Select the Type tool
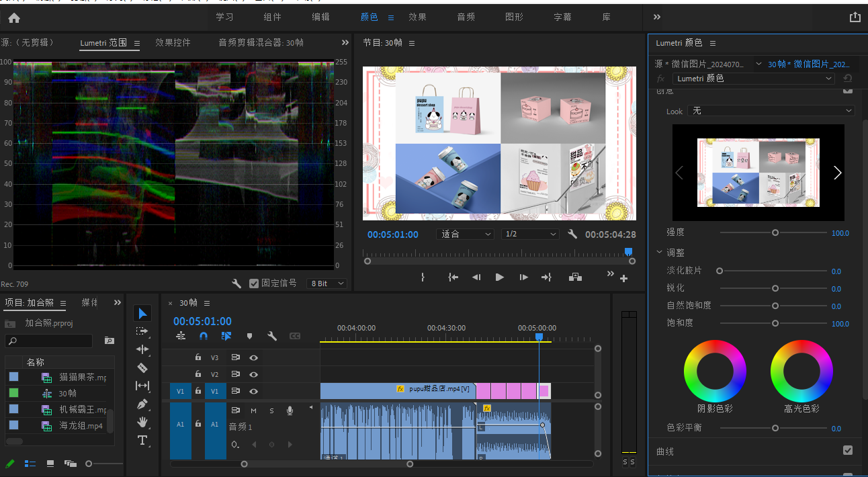The height and width of the screenshot is (477, 868). click(x=142, y=441)
